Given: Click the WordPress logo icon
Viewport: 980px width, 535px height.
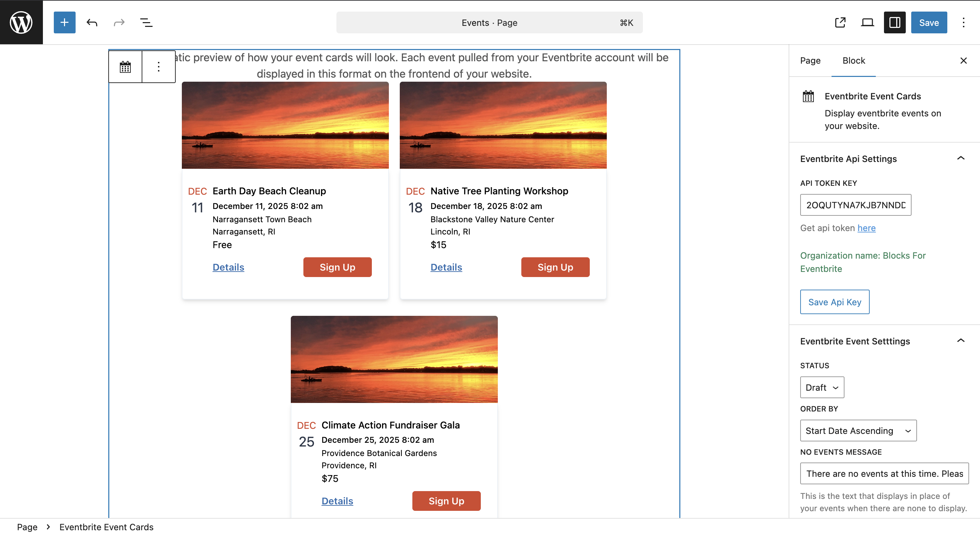Looking at the screenshot, I should click(21, 22).
